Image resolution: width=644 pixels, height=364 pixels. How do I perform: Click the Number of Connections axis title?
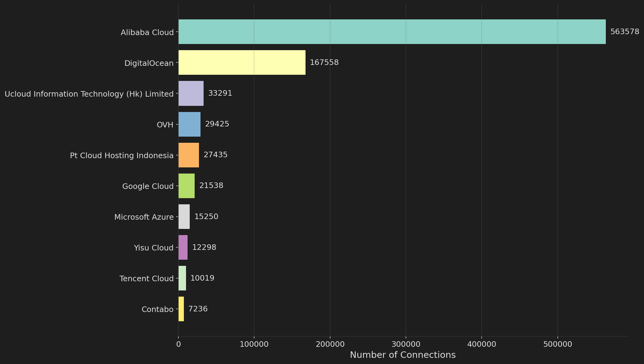403,355
